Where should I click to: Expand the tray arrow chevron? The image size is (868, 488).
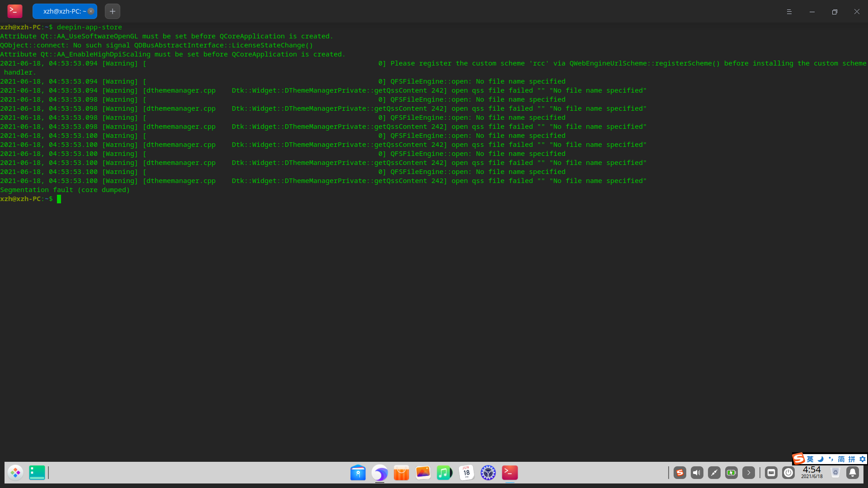click(x=749, y=473)
